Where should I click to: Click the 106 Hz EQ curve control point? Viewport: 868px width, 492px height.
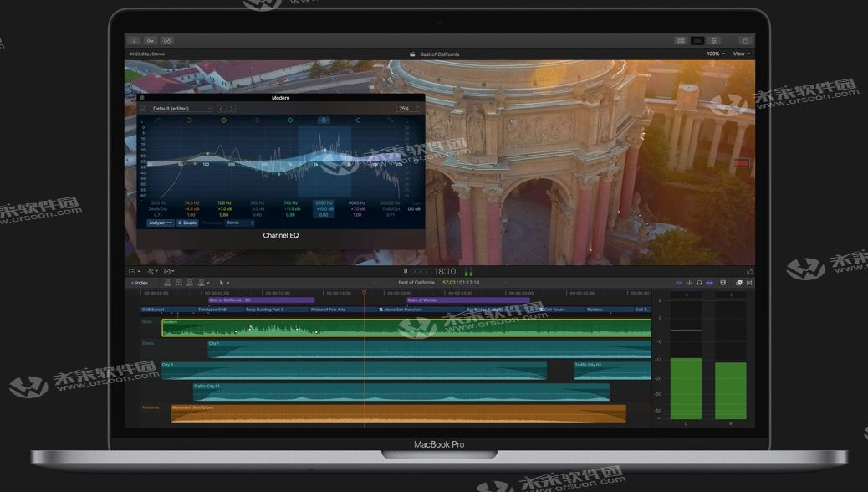207,153
